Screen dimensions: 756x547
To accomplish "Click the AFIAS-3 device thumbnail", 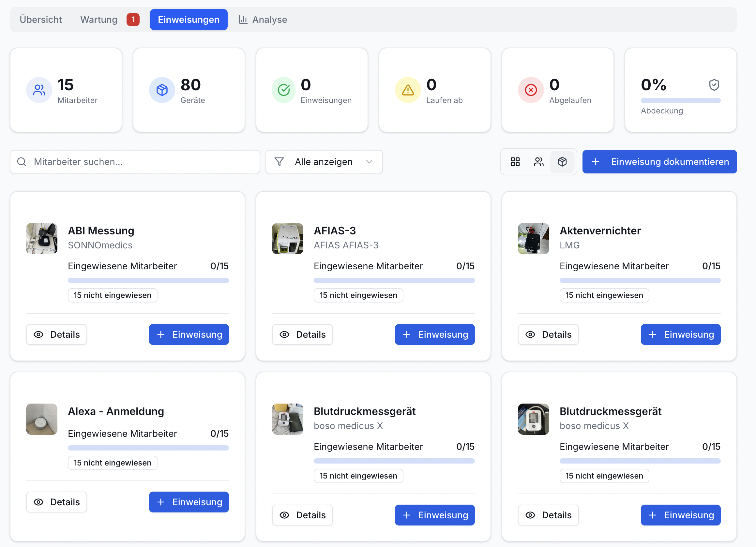I will [288, 239].
